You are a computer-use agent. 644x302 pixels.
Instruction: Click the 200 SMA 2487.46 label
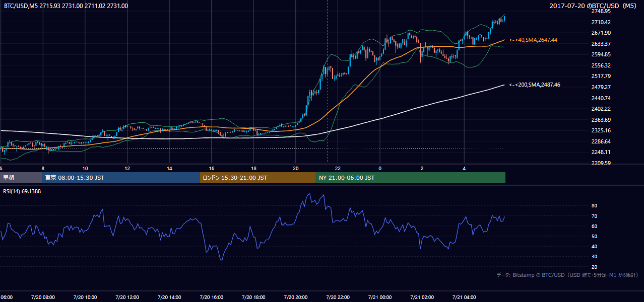click(535, 85)
